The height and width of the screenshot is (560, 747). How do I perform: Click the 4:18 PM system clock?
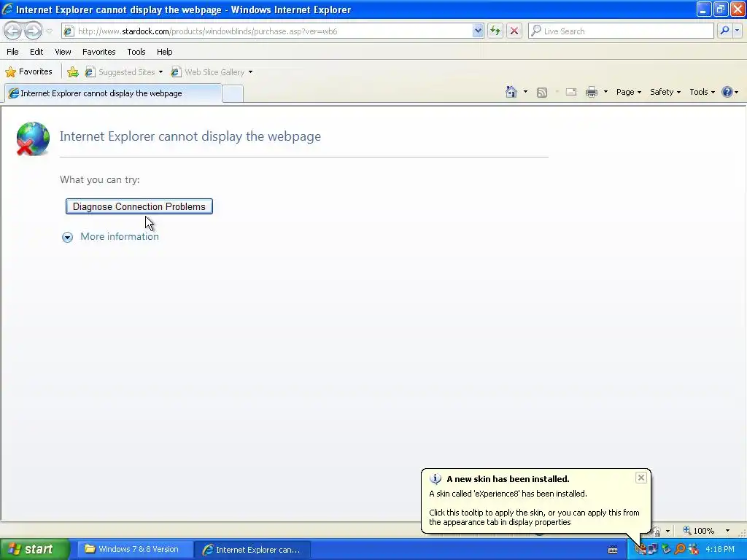(x=720, y=550)
